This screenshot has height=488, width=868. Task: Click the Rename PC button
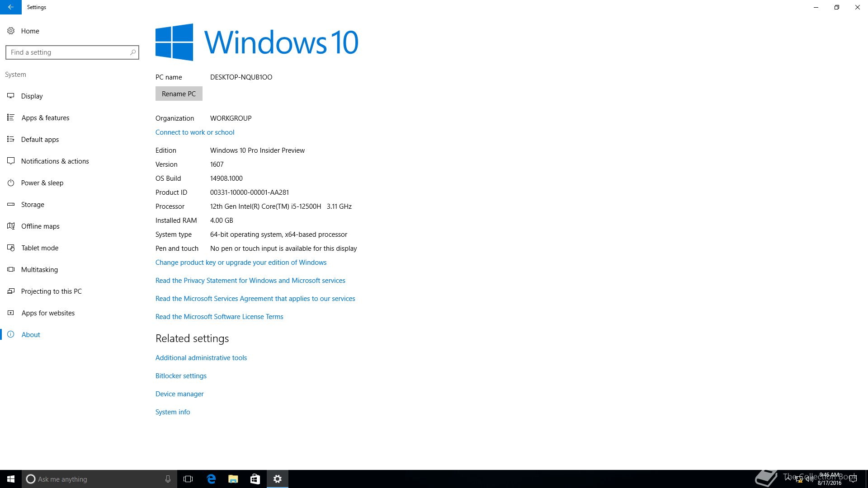coord(179,94)
